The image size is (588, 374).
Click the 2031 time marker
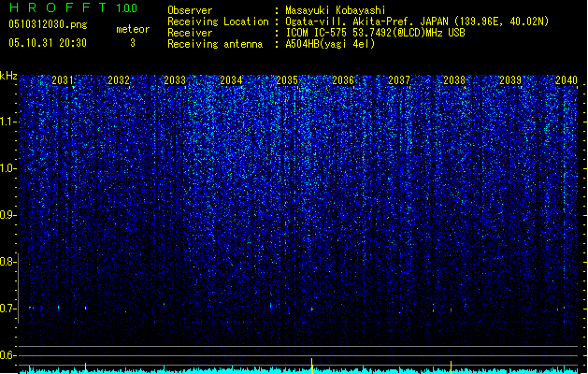click(x=63, y=80)
